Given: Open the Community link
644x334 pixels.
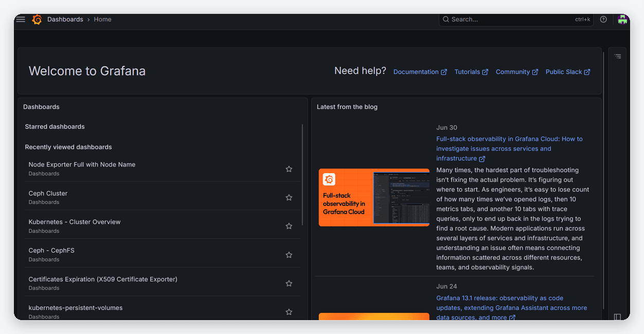Looking at the screenshot, I should pyautogui.click(x=517, y=72).
